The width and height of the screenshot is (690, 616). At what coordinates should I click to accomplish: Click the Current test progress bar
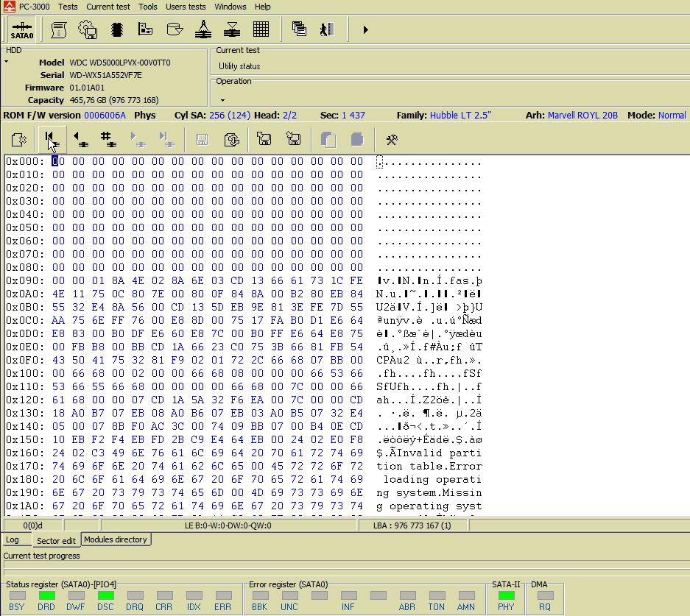(x=346, y=564)
